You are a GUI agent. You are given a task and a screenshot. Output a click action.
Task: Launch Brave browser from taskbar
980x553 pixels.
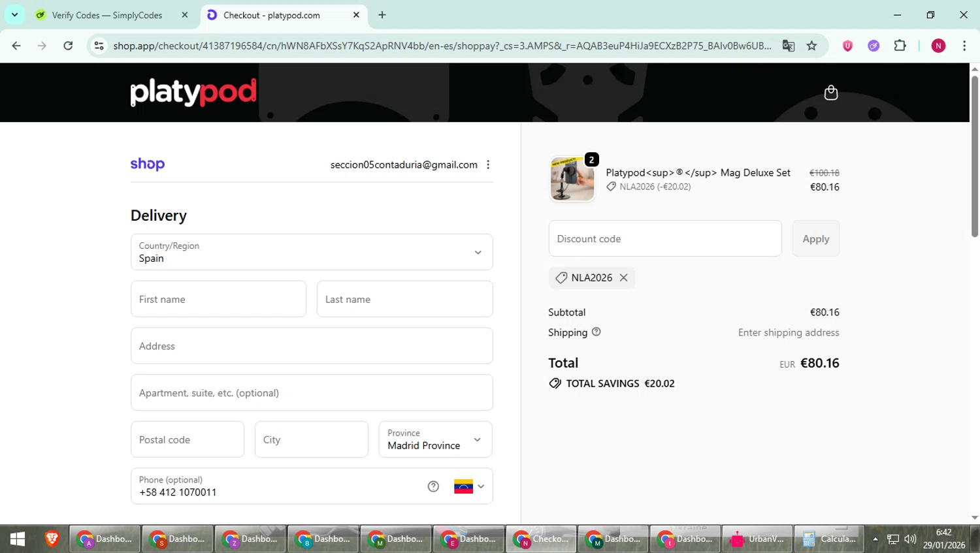(52, 539)
